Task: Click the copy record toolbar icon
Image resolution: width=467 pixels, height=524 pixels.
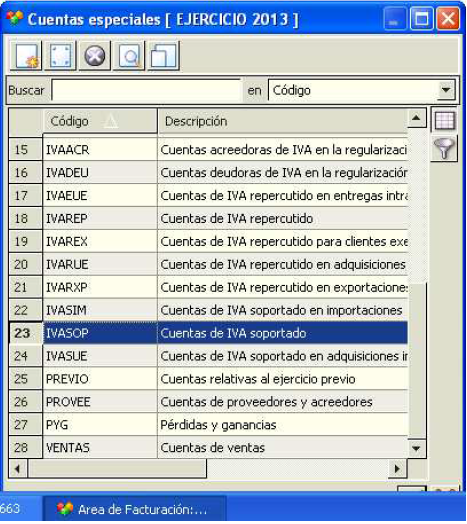Action: click(164, 55)
